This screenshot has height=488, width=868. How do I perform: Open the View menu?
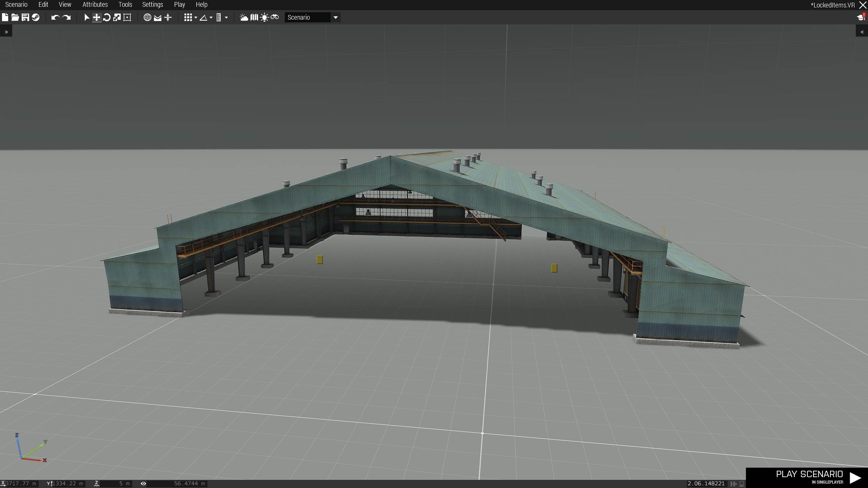(x=65, y=5)
